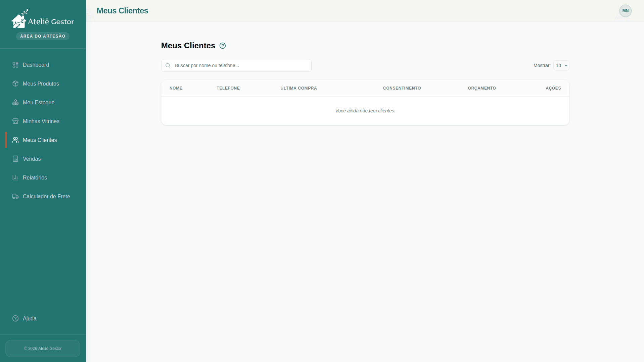Image resolution: width=644 pixels, height=362 pixels.
Task: Click the Calculador de Frete truck icon
Action: 15,196
